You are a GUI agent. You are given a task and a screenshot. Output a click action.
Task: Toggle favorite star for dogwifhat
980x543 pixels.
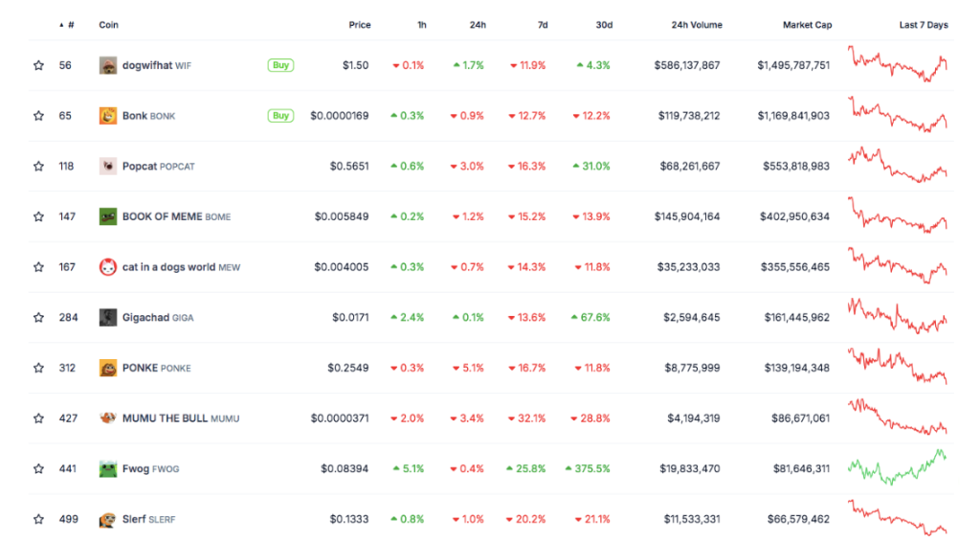coord(38,65)
